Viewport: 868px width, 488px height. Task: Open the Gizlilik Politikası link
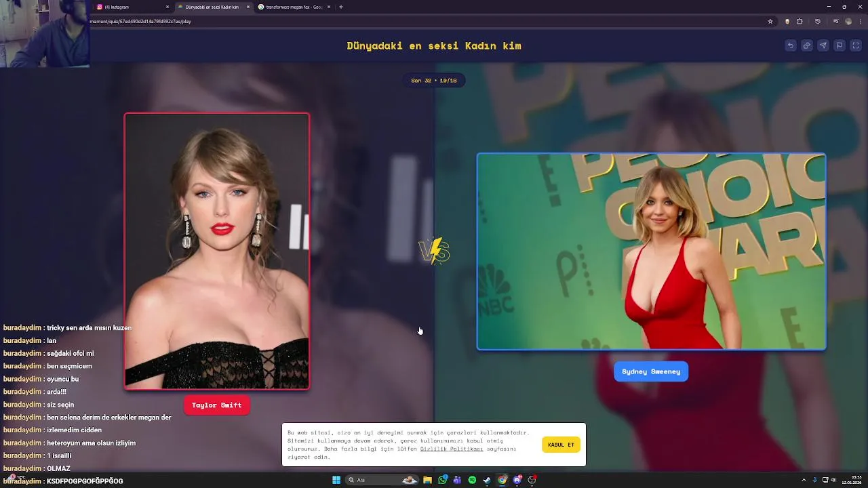click(x=452, y=449)
